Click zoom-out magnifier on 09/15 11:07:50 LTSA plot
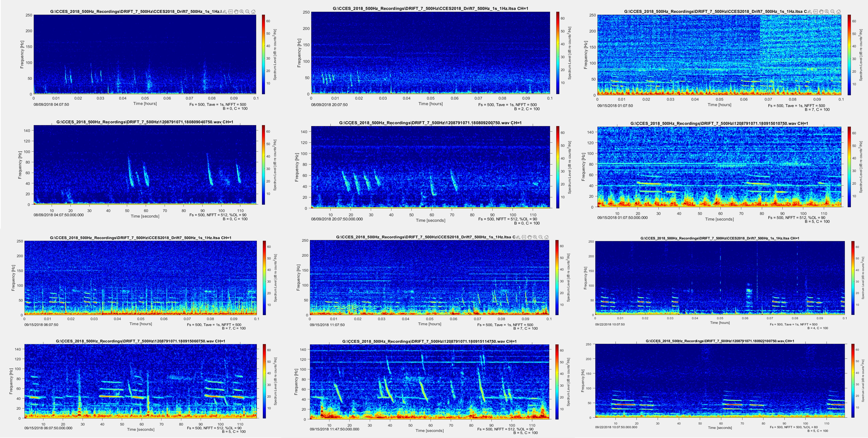Image resolution: width=868 pixels, height=438 pixels. coord(540,237)
